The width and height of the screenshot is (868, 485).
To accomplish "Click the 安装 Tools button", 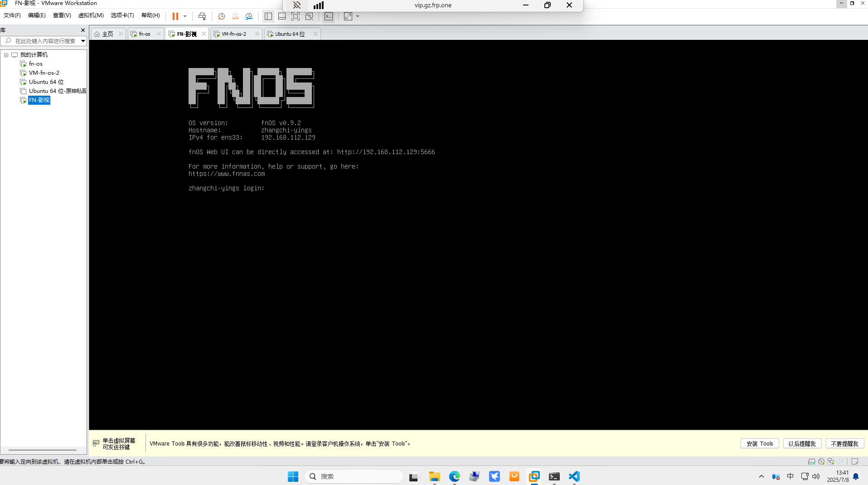I will pos(760,444).
